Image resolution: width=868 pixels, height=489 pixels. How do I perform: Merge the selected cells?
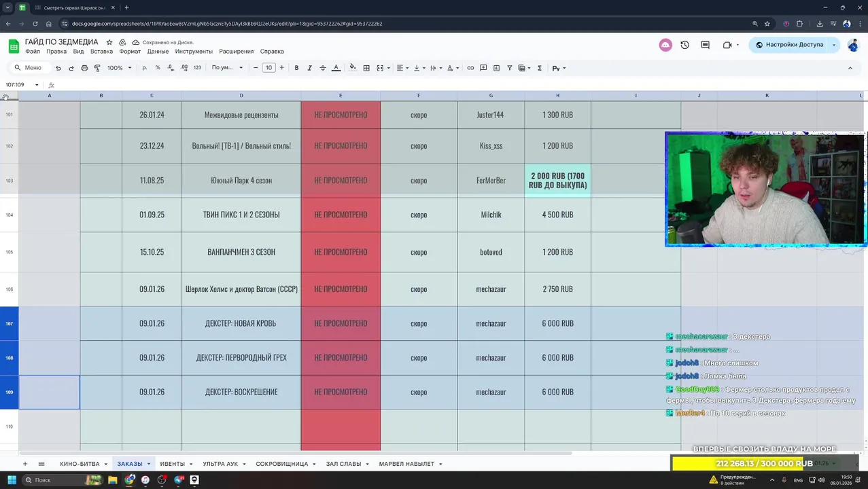(x=380, y=68)
